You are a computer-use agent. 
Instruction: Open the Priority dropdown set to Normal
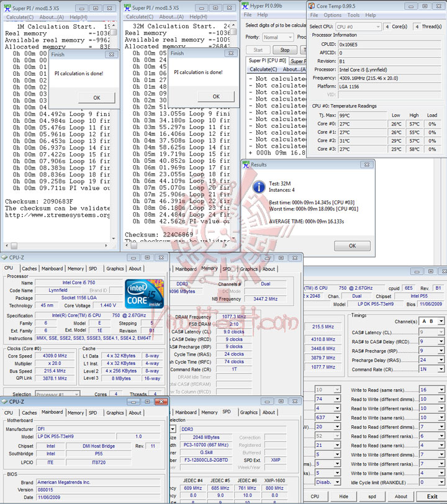[278, 37]
